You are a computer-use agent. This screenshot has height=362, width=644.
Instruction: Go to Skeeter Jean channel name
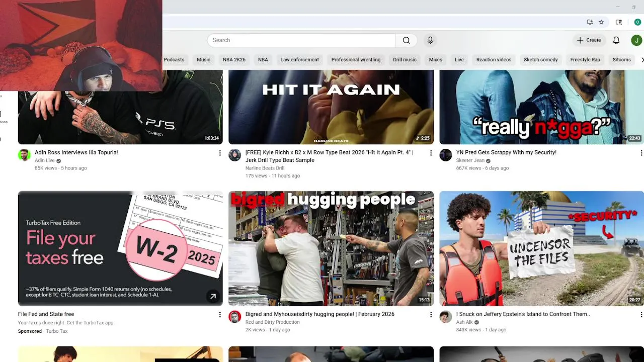[x=470, y=161]
